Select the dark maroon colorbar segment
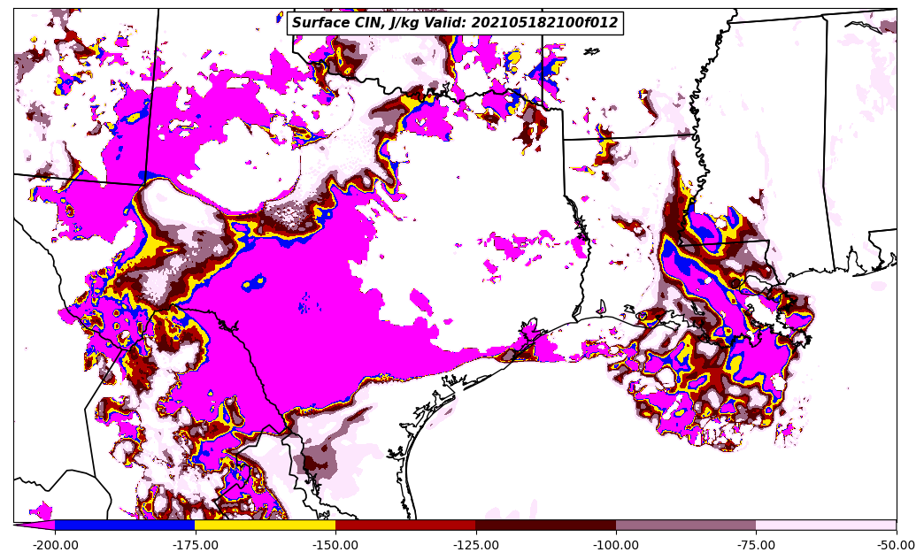Viewport: 924px width, 560px height. tap(545, 525)
